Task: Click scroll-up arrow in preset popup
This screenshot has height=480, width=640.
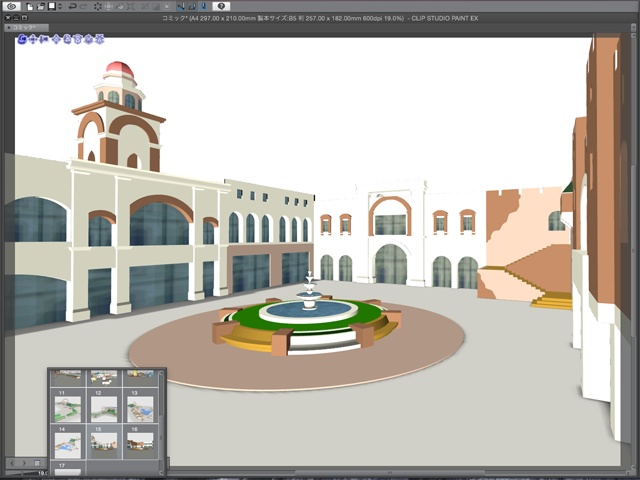Action: pos(162,373)
